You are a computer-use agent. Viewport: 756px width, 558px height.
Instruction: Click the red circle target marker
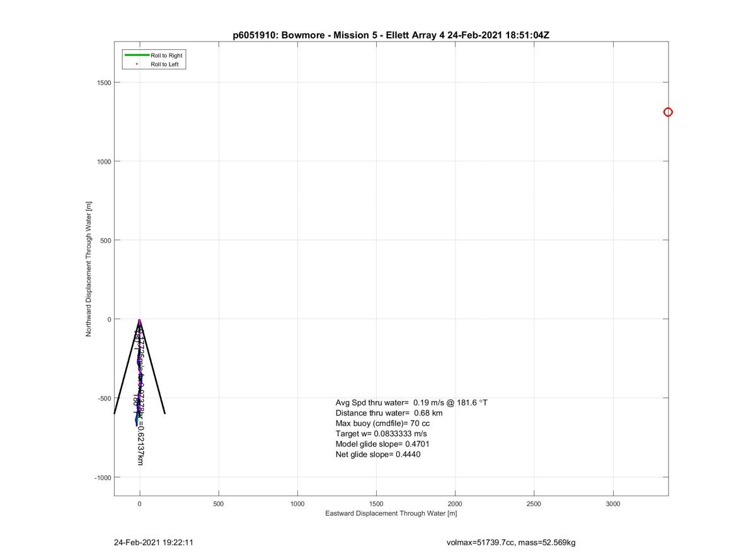pyautogui.click(x=668, y=112)
